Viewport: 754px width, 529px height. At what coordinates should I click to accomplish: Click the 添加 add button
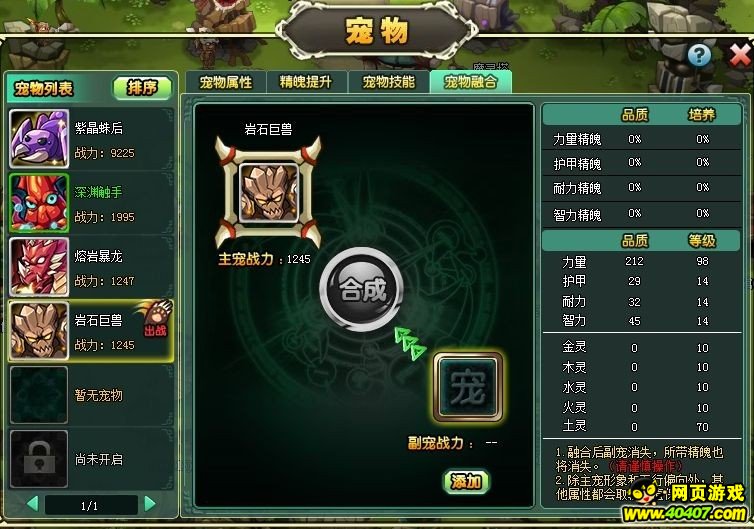pos(465,481)
